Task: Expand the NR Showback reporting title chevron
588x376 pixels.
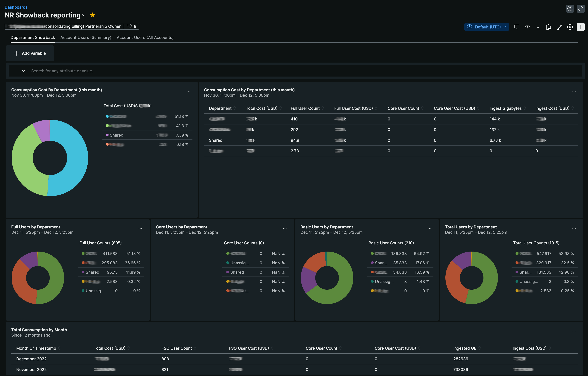Action: click(x=83, y=15)
